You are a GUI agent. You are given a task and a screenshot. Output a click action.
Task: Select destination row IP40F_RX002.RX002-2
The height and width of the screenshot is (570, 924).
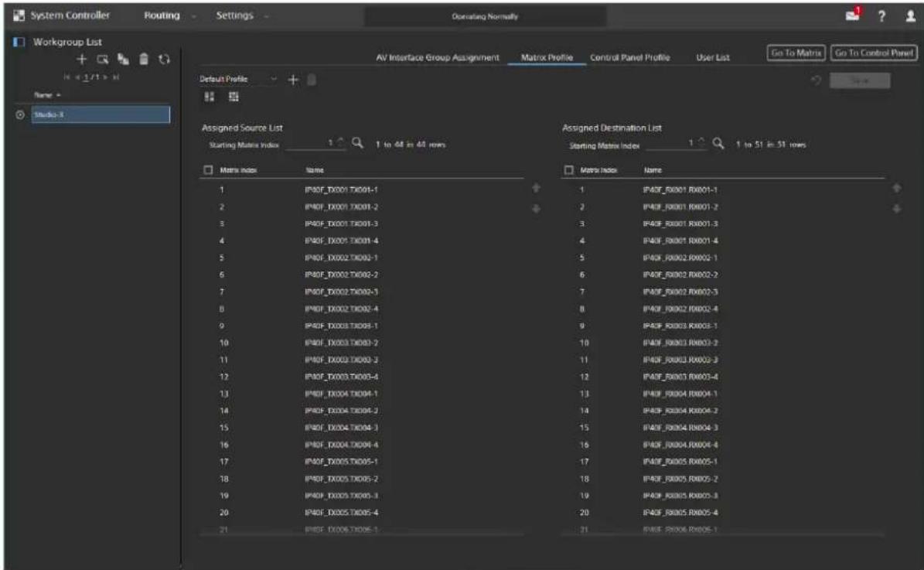tap(722, 275)
